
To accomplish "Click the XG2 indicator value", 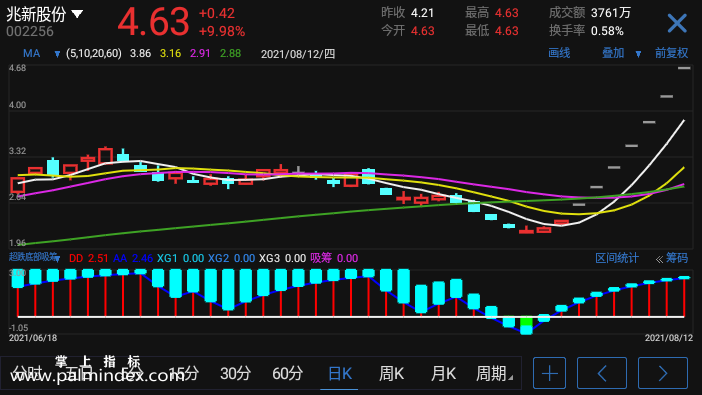I will tap(244, 258).
